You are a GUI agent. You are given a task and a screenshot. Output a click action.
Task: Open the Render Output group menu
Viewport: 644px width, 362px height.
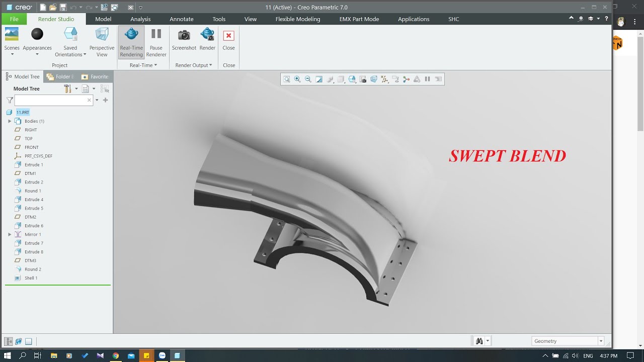point(194,65)
